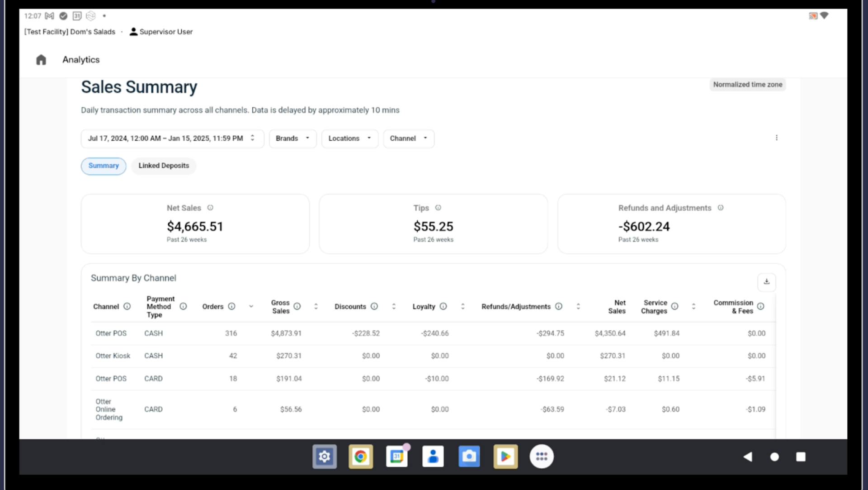This screenshot has height=490, width=868.
Task: Click the info icon next to Net Sales
Action: point(210,208)
